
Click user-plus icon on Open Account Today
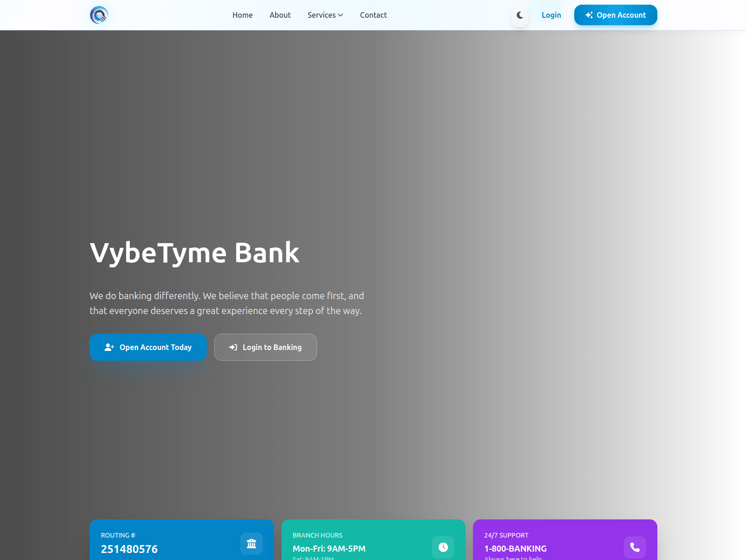click(x=109, y=347)
